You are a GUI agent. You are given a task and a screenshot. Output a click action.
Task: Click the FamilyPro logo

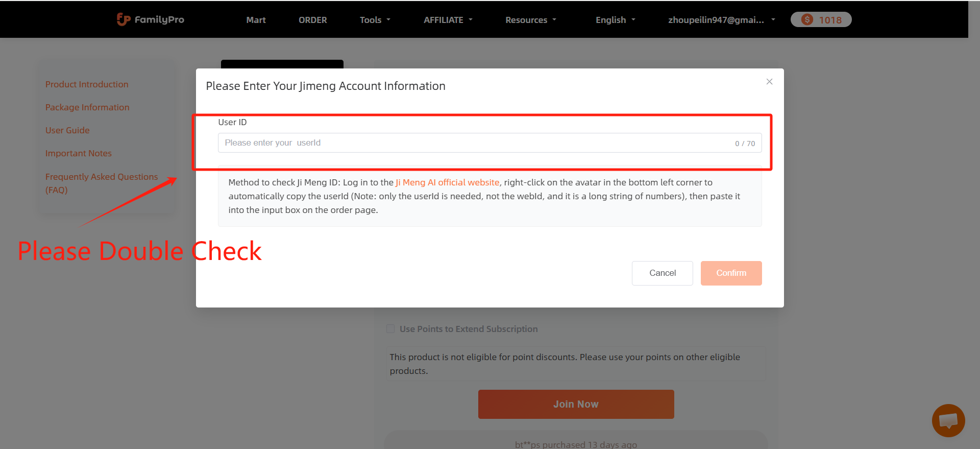click(151, 19)
